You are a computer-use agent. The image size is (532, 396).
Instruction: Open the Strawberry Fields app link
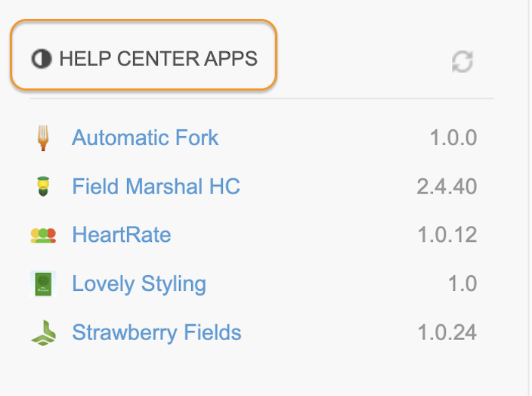click(x=156, y=333)
